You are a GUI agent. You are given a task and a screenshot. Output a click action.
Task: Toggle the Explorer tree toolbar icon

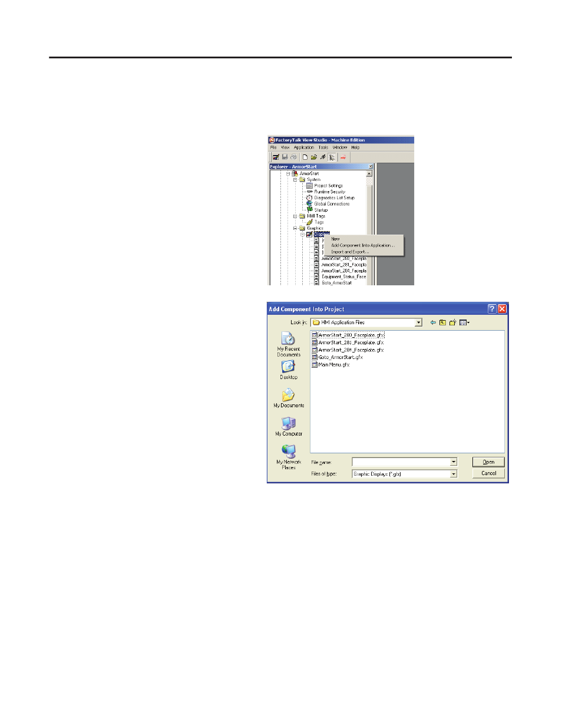point(332,157)
